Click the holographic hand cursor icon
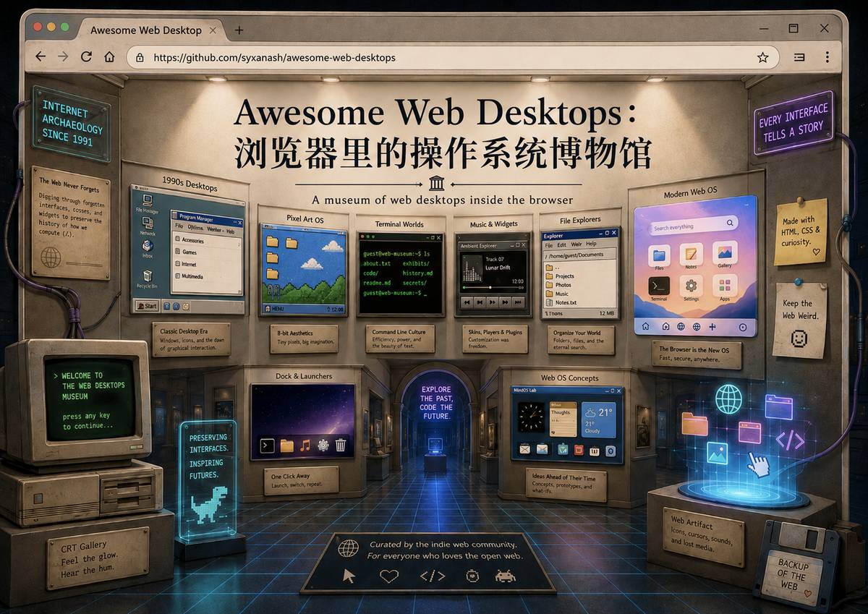868x614 pixels. [x=757, y=464]
